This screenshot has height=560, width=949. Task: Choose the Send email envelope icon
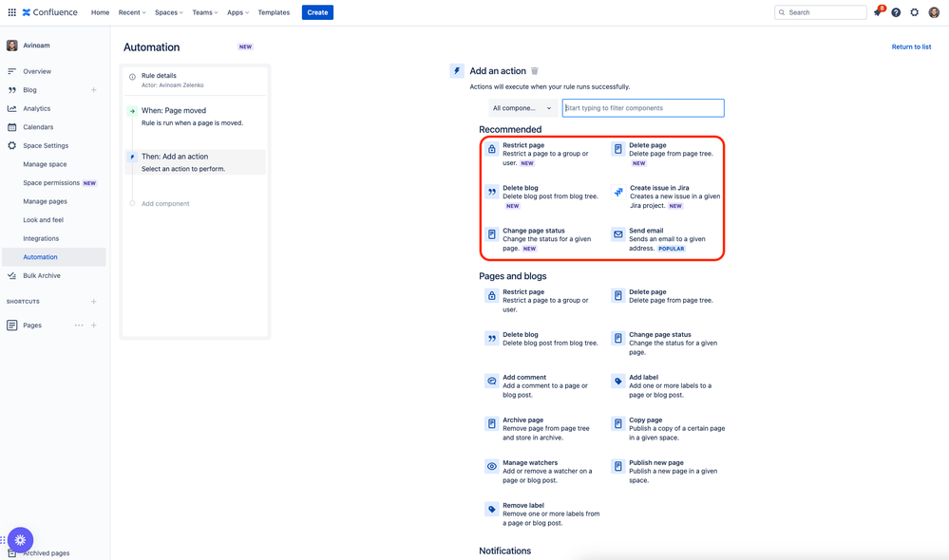[x=617, y=234]
